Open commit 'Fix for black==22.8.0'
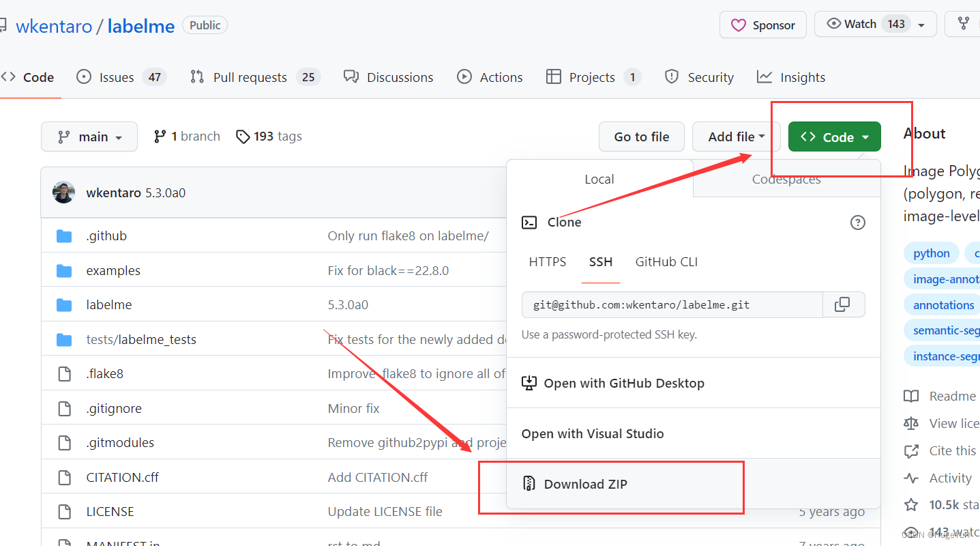 pos(388,271)
